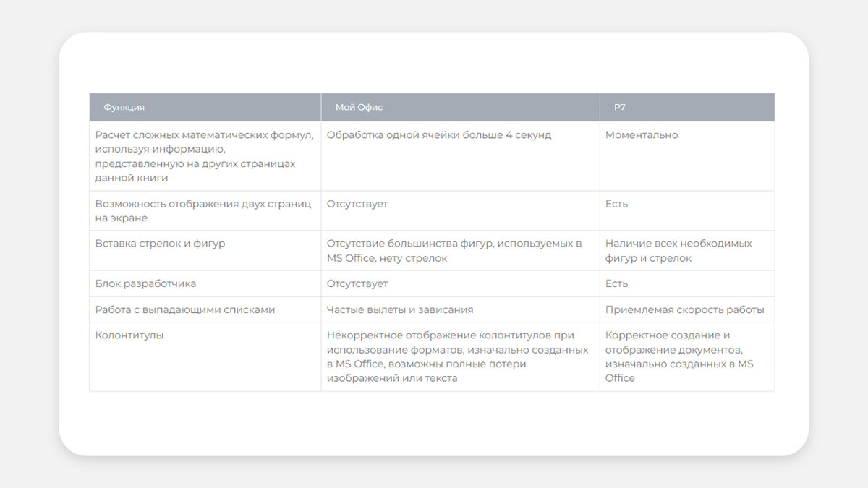Select "Работа с выпадающими списками" cell
The width and height of the screenshot is (868, 488).
coord(205,309)
